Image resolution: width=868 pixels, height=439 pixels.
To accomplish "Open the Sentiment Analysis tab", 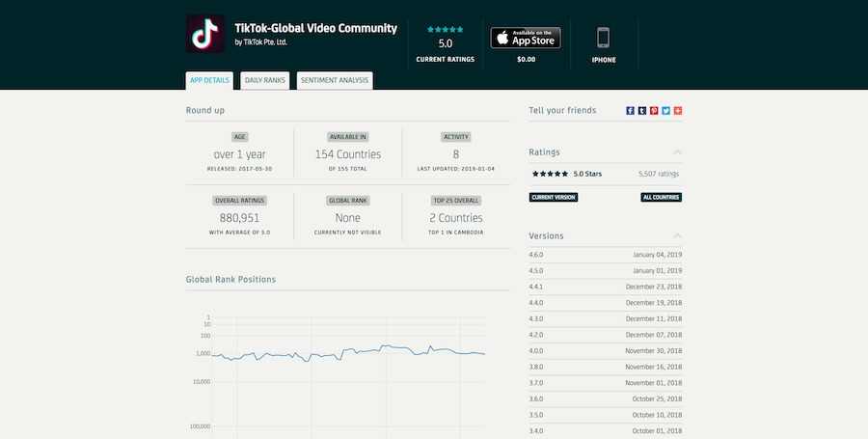I will point(334,80).
